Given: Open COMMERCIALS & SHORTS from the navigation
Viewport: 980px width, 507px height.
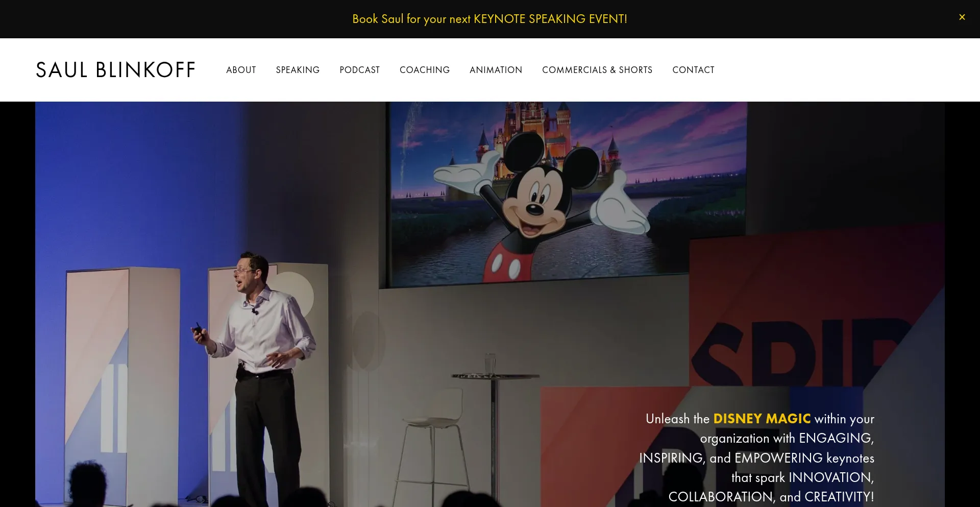Looking at the screenshot, I should [597, 70].
